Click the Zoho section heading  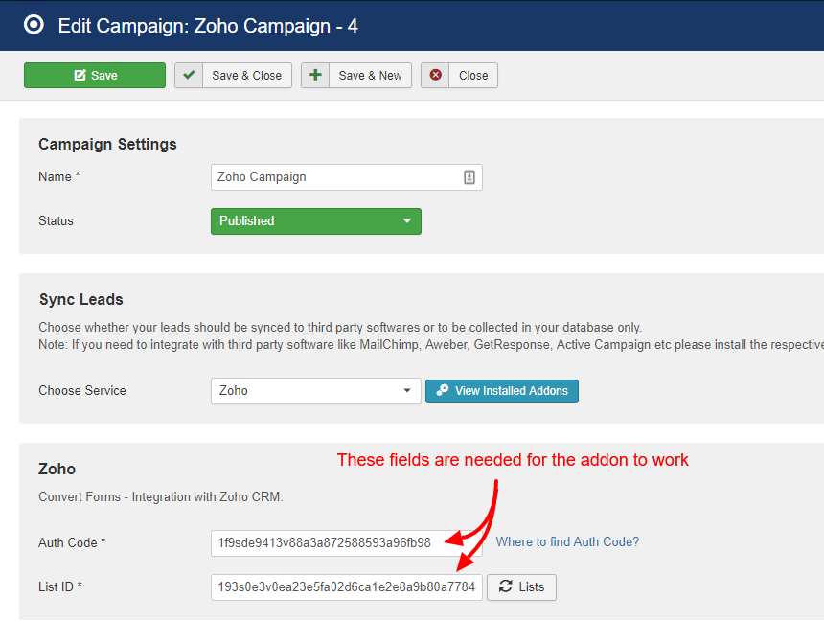57,469
